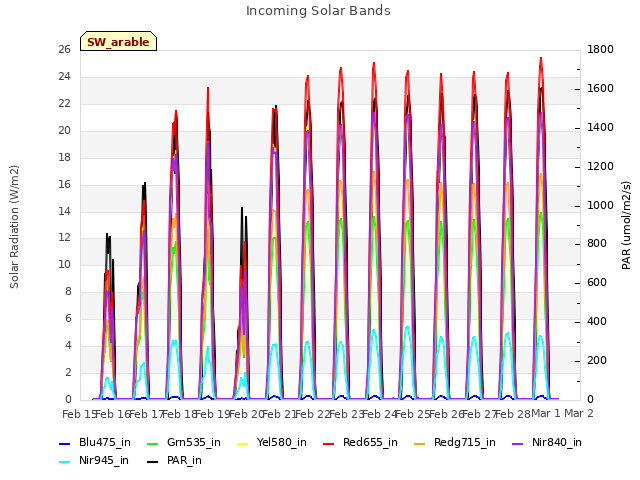Click the purple Nir840_in legend swatch
The width and height of the screenshot is (640, 480).
pyautogui.click(x=517, y=444)
